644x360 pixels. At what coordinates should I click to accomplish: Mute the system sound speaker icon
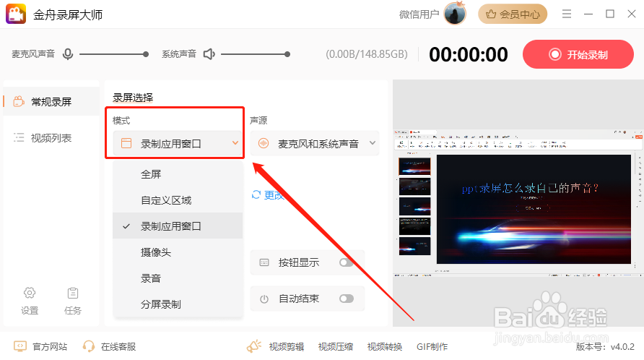(x=209, y=54)
